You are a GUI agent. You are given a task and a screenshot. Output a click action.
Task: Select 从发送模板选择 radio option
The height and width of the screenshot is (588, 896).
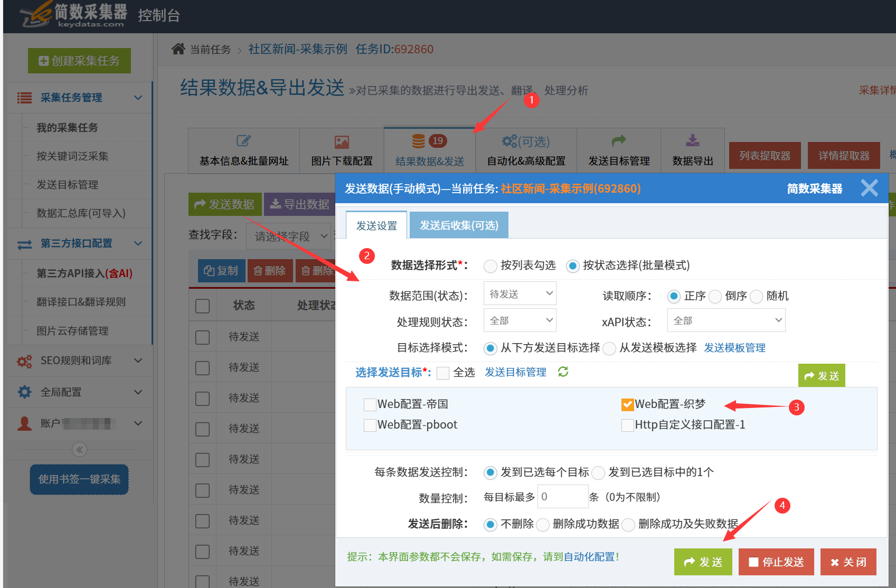609,348
